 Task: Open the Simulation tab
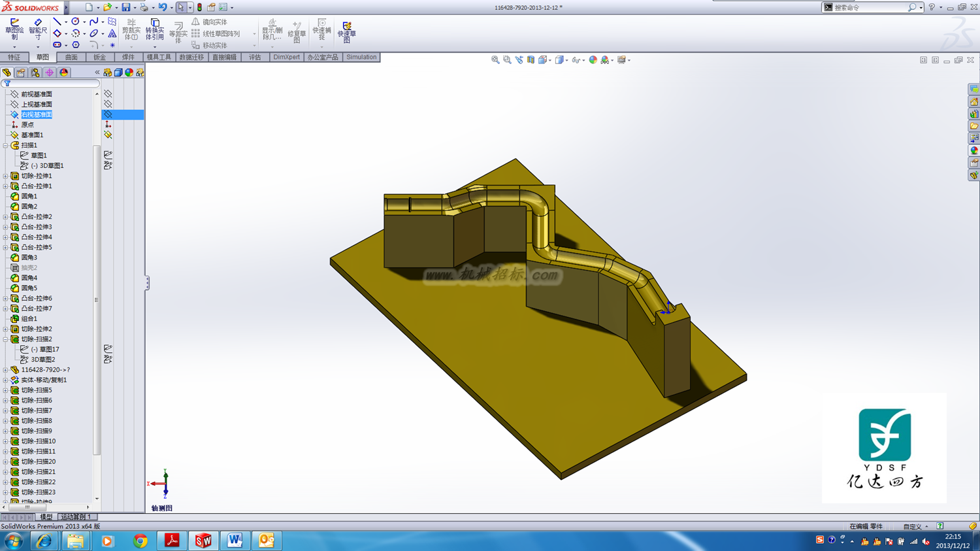[x=361, y=58]
